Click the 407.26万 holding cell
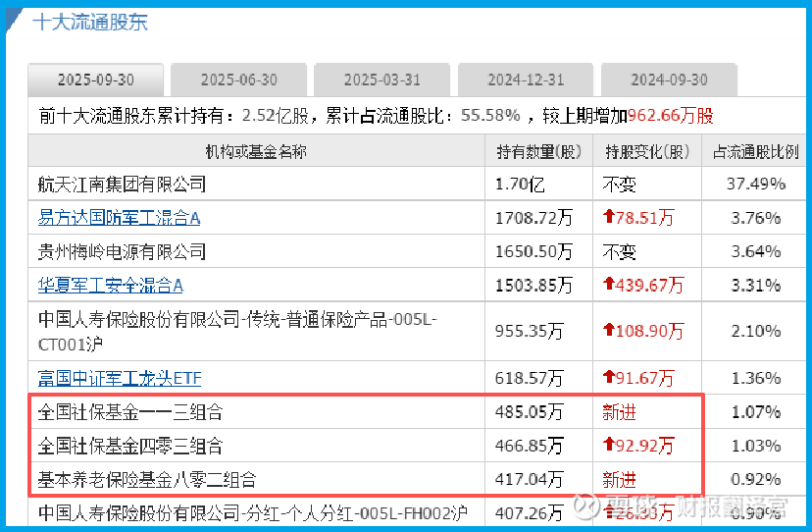Screen dimensions: 812x532 530,514
